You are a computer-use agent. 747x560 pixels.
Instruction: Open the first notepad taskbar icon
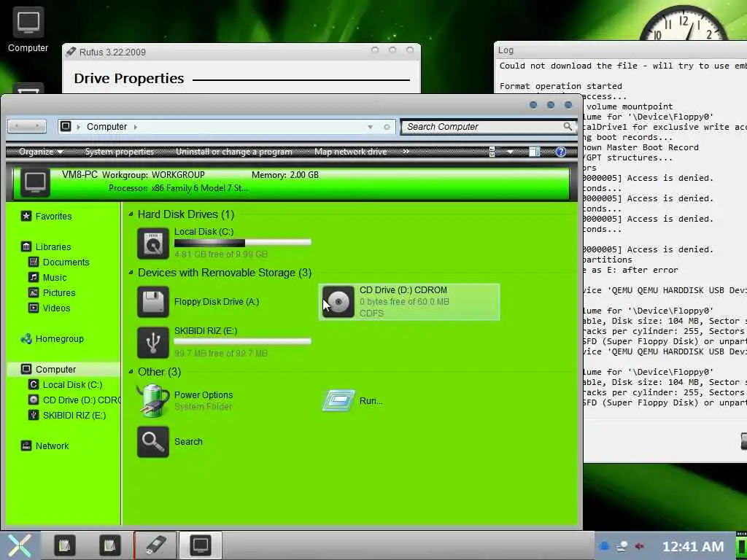coord(65,545)
